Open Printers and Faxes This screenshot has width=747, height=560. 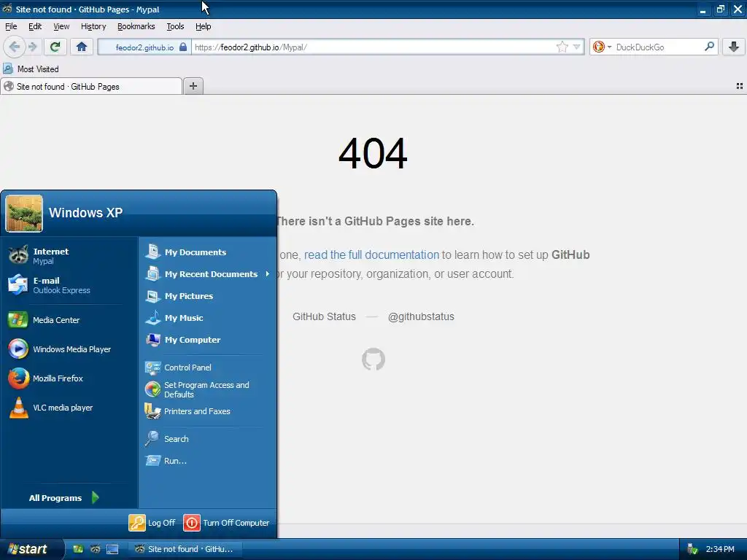click(208, 411)
